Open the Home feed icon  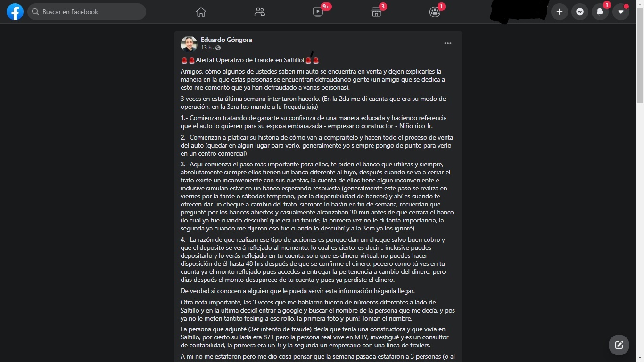click(x=201, y=12)
